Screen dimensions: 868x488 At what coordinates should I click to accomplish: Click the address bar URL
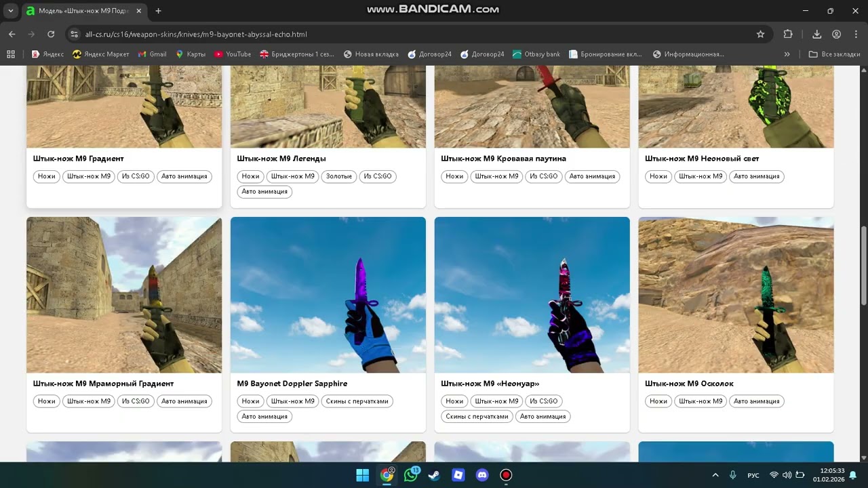[x=196, y=34]
